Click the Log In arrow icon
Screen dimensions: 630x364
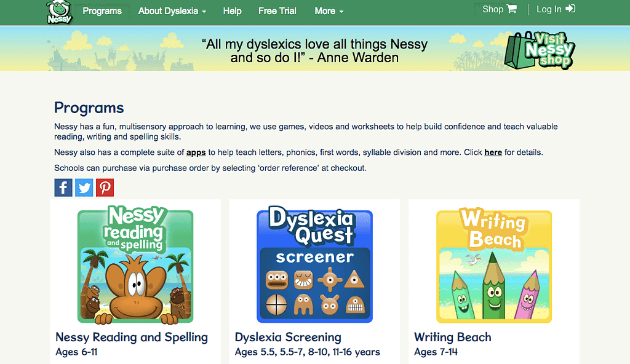(570, 9)
